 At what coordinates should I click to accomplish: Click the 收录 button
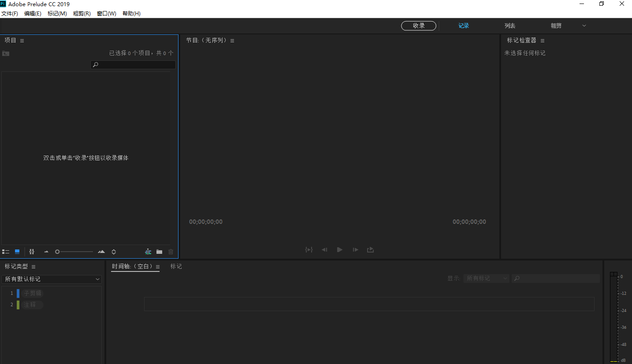[418, 26]
